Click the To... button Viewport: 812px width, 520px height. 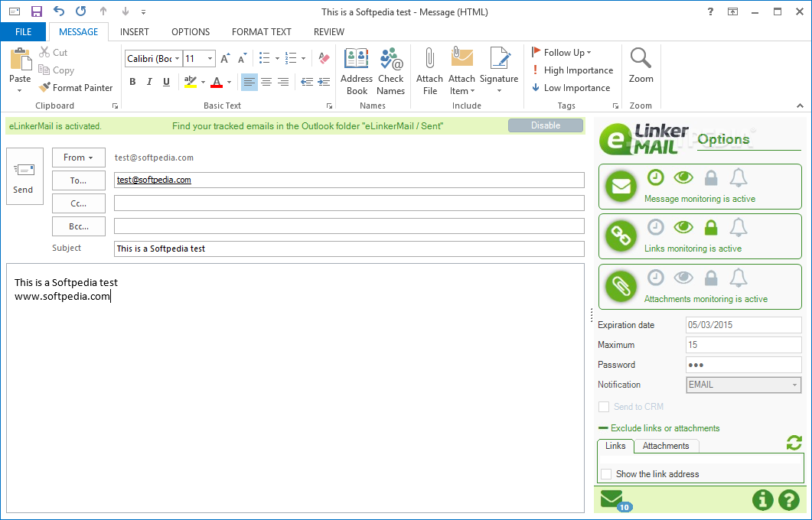79,180
